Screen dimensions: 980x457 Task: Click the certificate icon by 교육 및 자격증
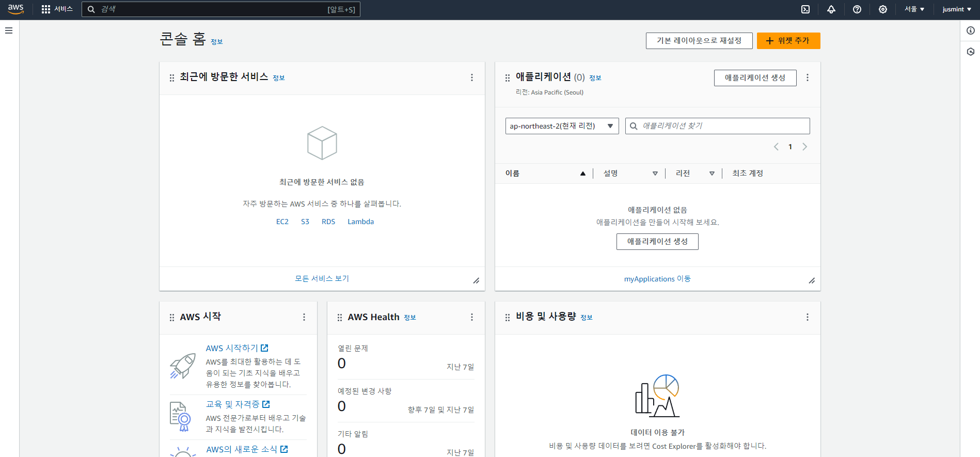pyautogui.click(x=180, y=416)
